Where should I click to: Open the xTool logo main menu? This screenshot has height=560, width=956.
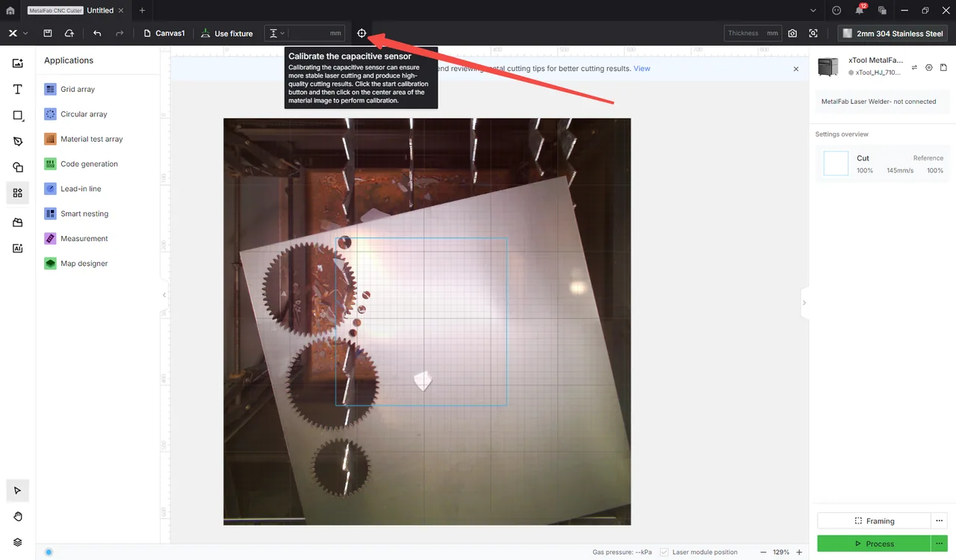18,33
